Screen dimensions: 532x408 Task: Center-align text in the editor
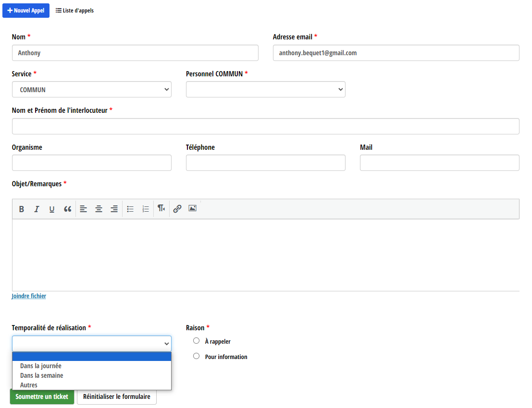tap(99, 209)
